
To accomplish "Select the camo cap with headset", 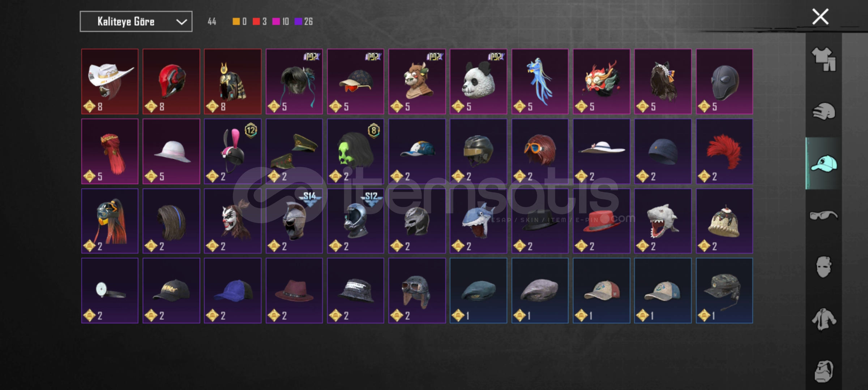I will [724, 291].
